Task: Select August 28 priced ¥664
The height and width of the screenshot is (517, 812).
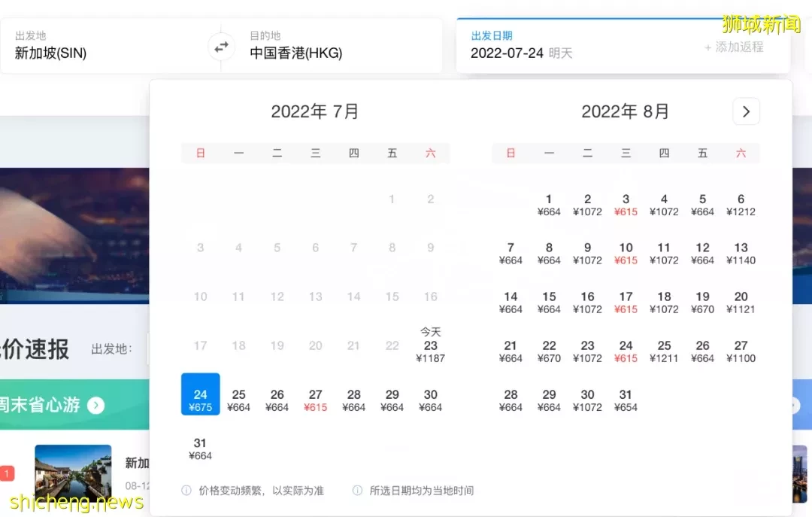Action: [x=511, y=400]
